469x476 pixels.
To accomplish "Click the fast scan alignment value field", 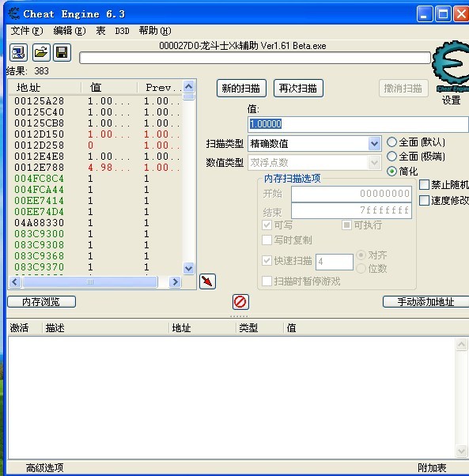I will coord(335,262).
